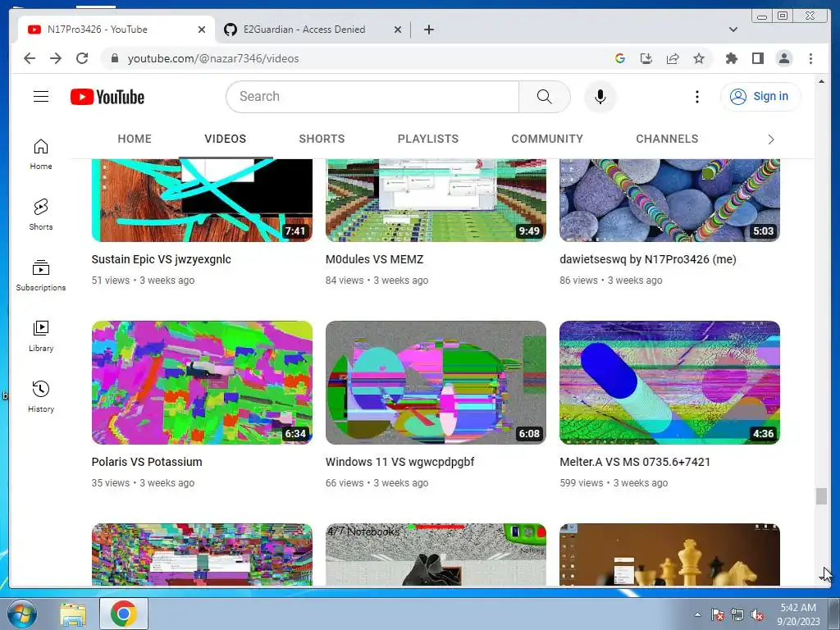Click the install/download page icon
The height and width of the screenshot is (630, 840).
tap(646, 58)
